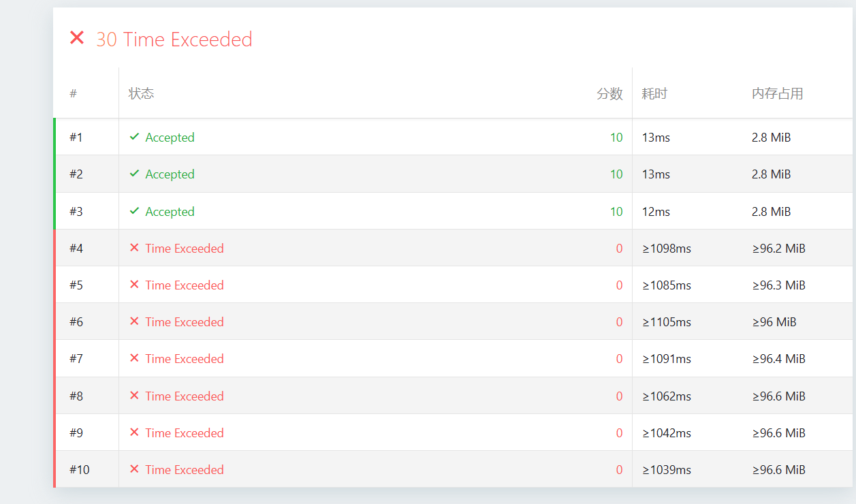Viewport: 856px width, 504px height.
Task: Click the score 10 in row #2
Action: 616,174
